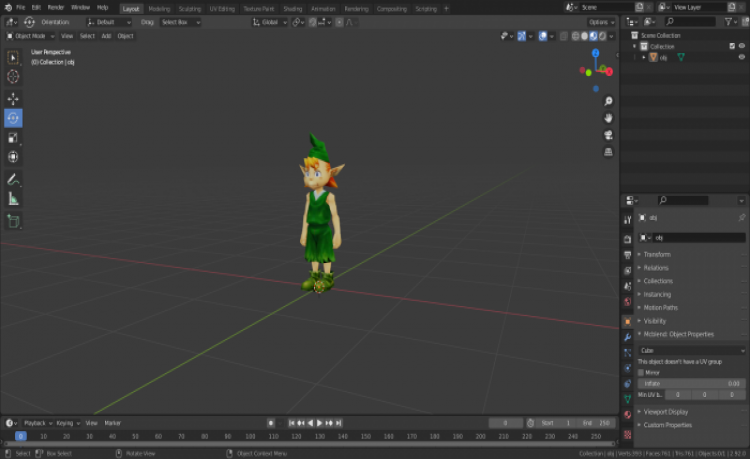Switch to the Modeling workspace tab
The width and height of the screenshot is (750, 459).
point(159,9)
